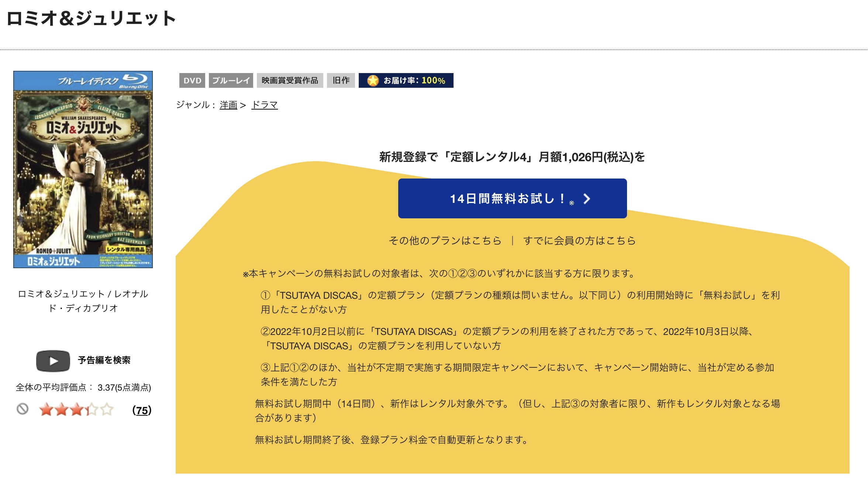Click the clear-rating prohibited icon
Screen dimensions: 868x495
pos(23,409)
